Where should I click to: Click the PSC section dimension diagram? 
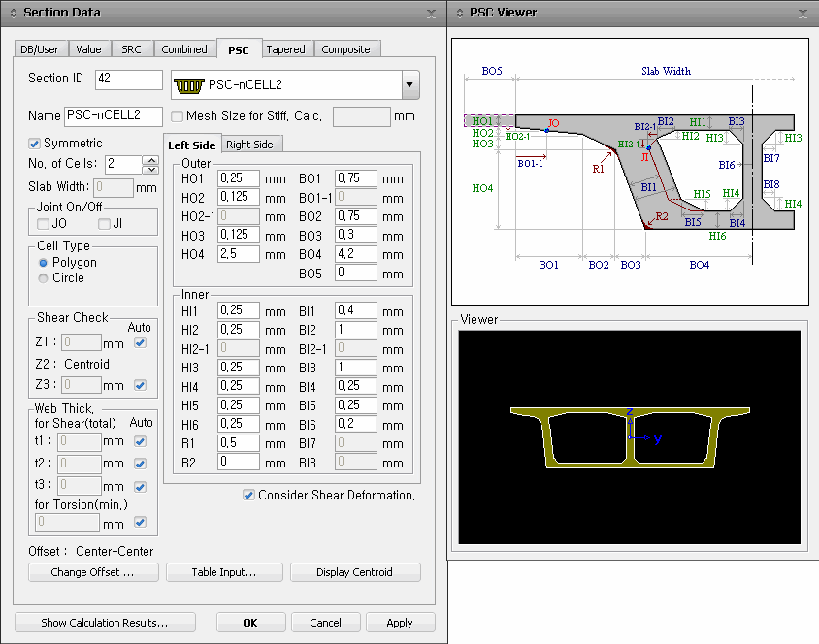pos(630,172)
